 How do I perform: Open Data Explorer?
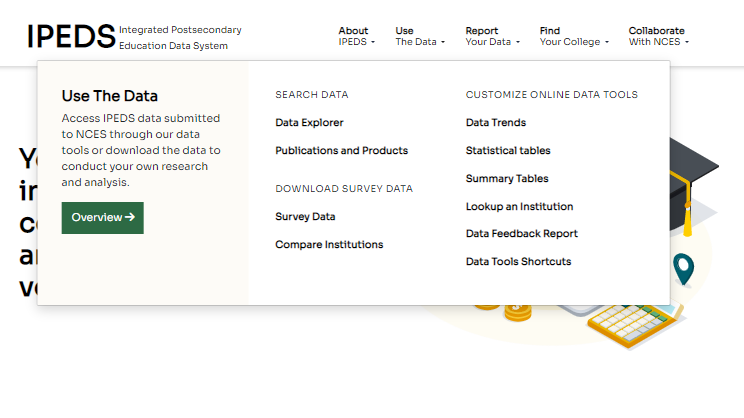pyautogui.click(x=309, y=123)
